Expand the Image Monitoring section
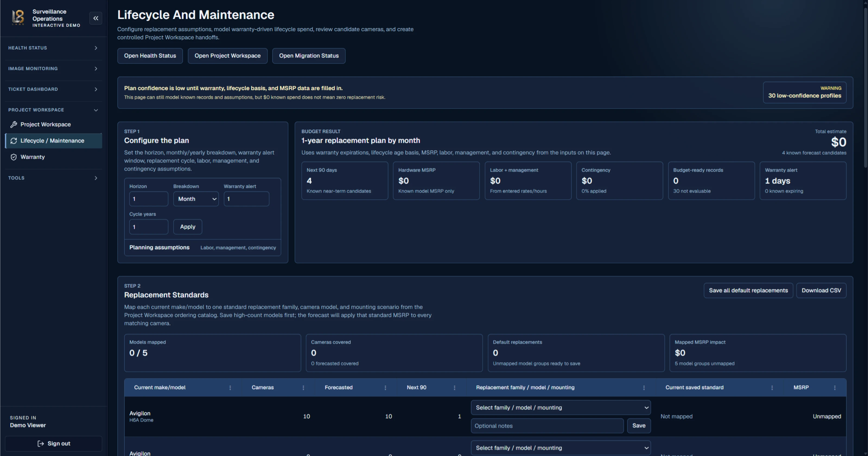The image size is (868, 456). pos(53,68)
